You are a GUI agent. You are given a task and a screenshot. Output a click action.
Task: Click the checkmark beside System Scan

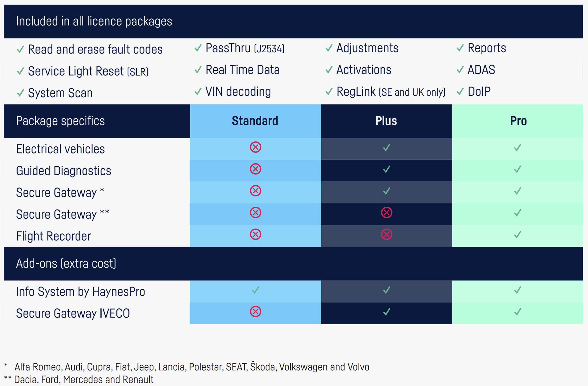(x=20, y=93)
